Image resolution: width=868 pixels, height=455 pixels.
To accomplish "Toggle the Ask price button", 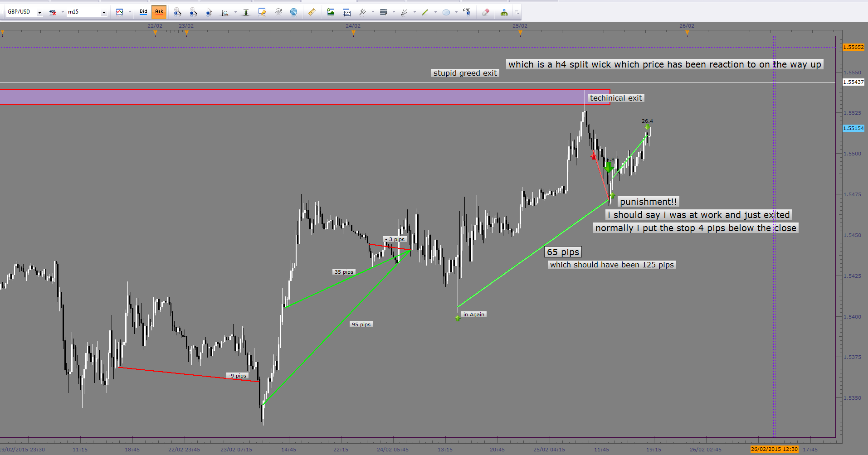I will (159, 12).
